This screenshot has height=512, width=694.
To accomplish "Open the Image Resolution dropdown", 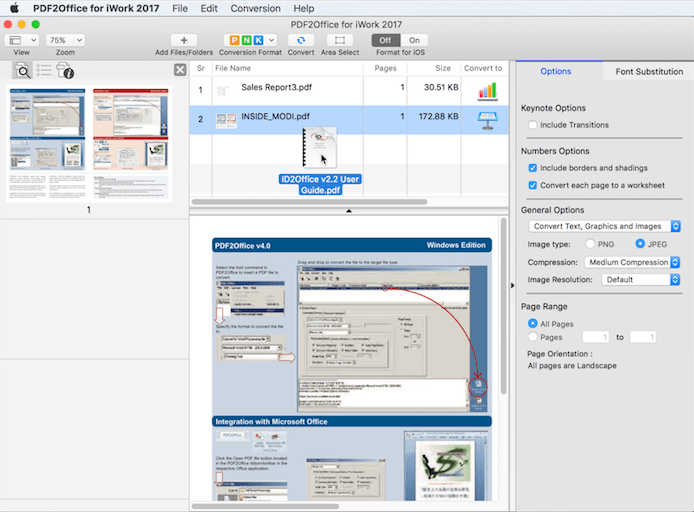I will [641, 280].
